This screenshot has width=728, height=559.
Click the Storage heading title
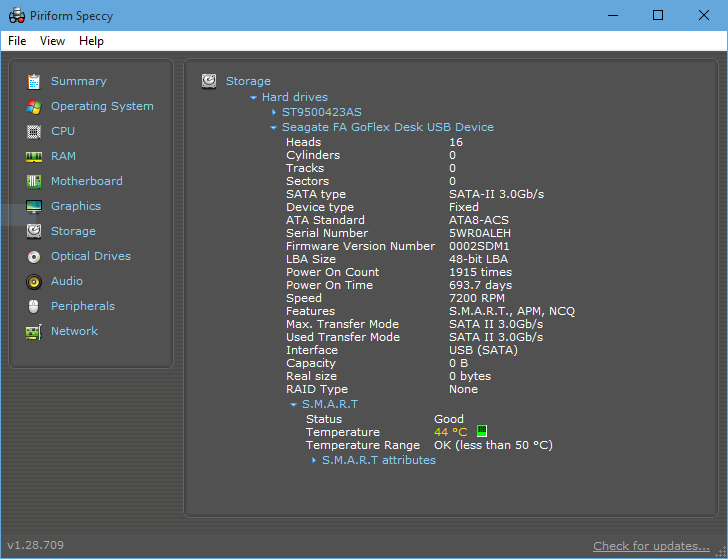[248, 81]
